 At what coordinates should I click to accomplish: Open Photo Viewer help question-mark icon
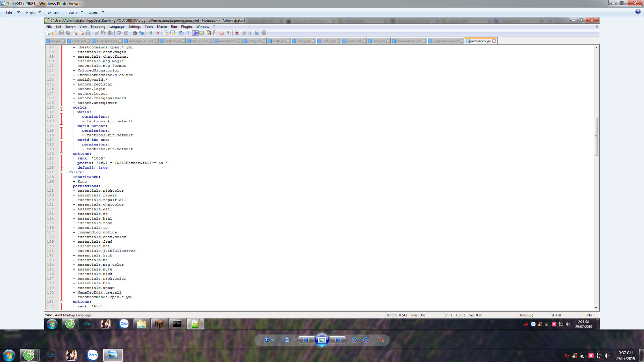(638, 12)
